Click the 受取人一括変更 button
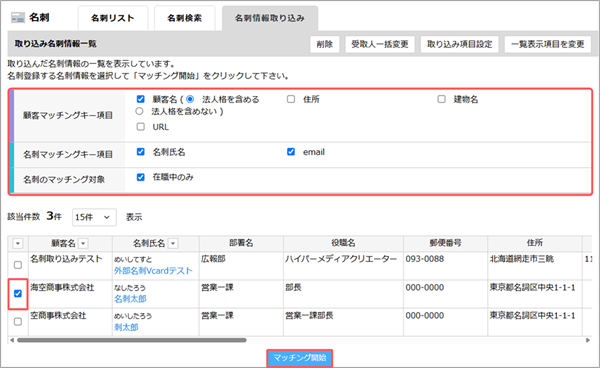Screen dimensions: 600x368 pos(380,44)
